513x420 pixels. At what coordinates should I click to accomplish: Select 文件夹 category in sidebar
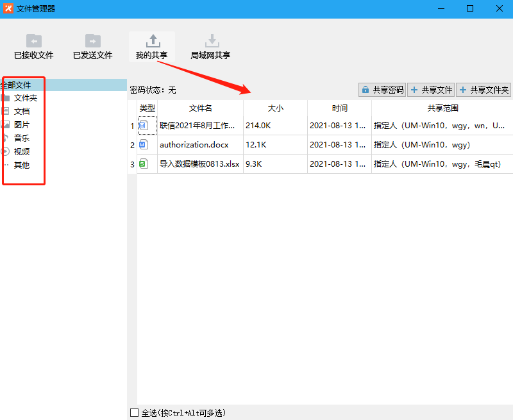26,98
